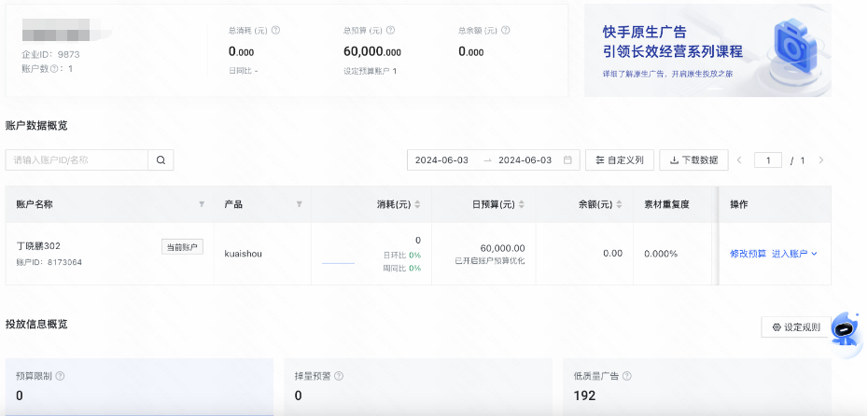Click 周同比 0% text
The image size is (868, 416).
click(x=402, y=268)
